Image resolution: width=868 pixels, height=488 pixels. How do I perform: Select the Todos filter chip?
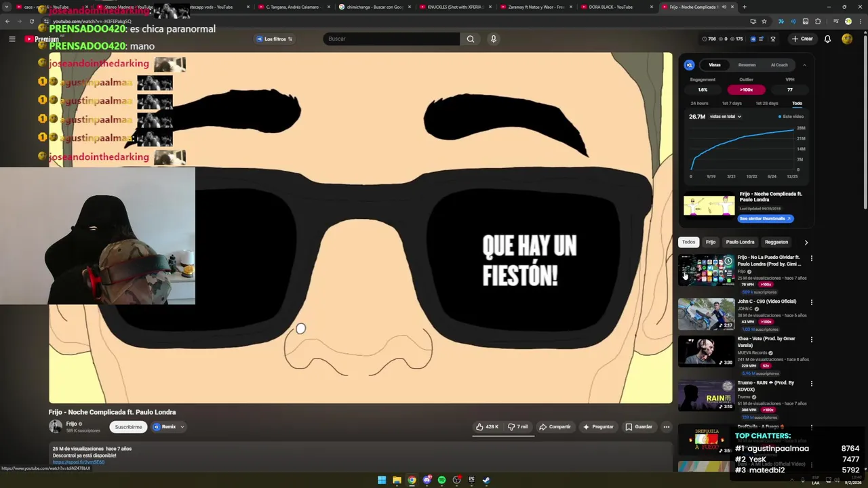(688, 242)
